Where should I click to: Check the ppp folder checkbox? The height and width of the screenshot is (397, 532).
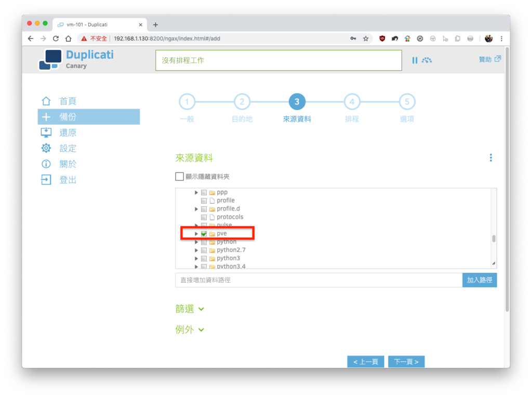coord(204,192)
